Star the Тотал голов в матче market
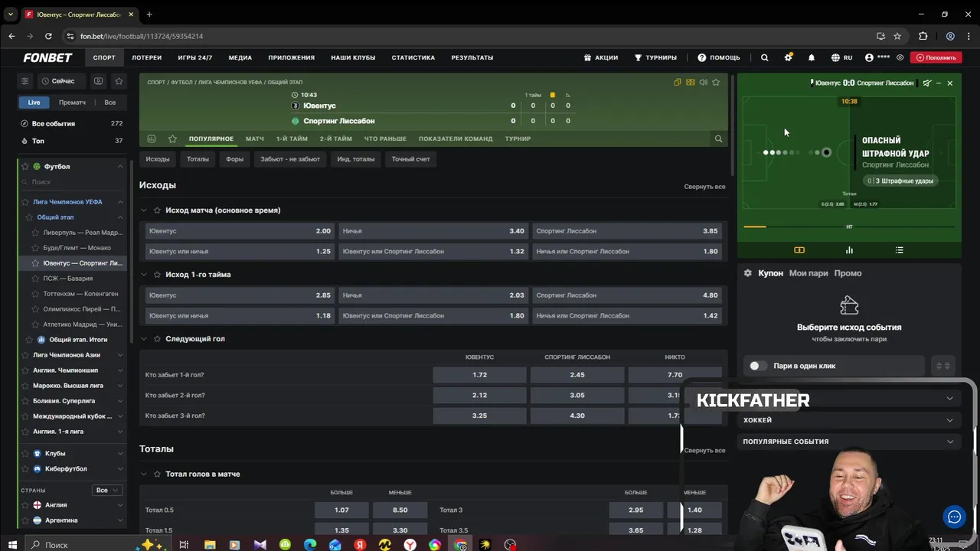The height and width of the screenshot is (551, 980). pos(158,474)
